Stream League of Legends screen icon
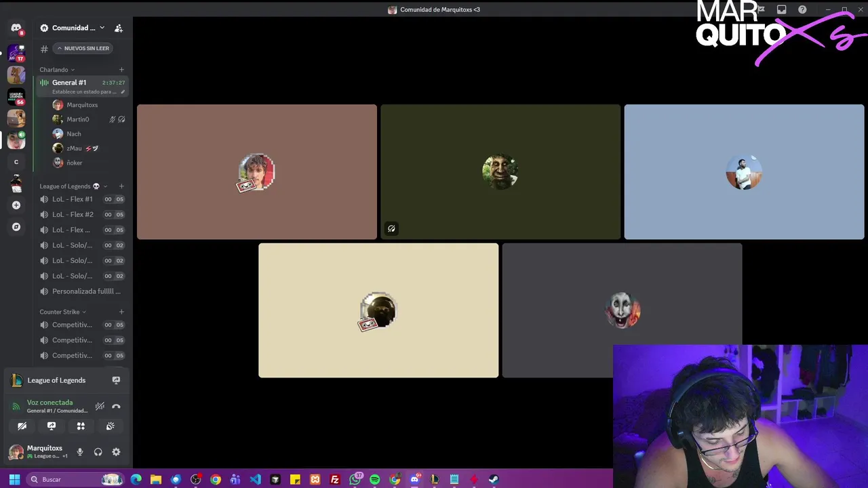 click(x=116, y=380)
